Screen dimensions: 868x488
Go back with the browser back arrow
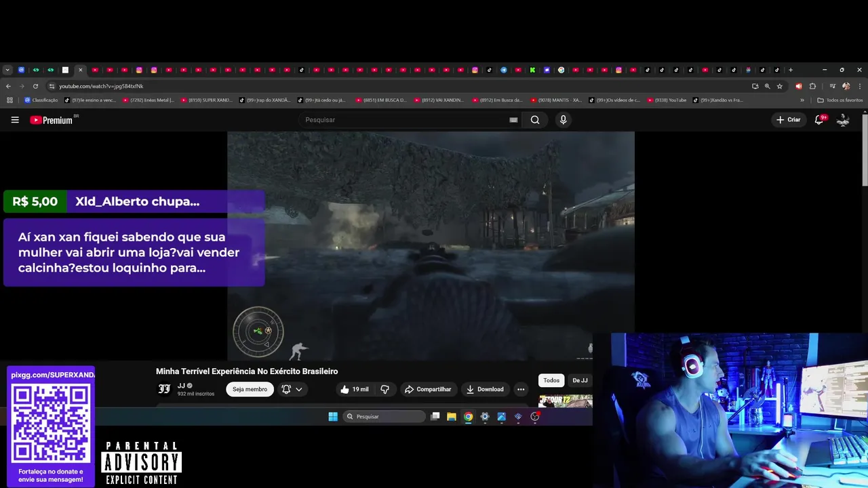click(x=8, y=86)
